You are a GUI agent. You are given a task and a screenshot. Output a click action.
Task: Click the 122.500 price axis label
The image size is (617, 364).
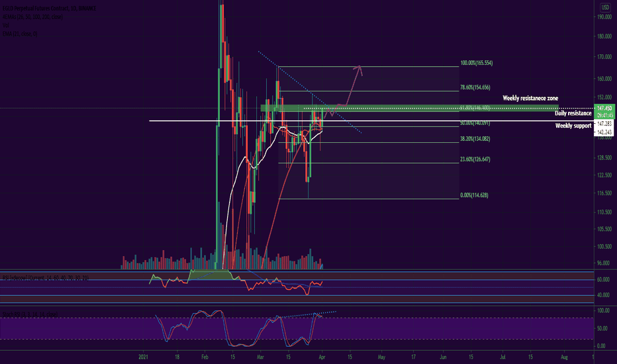(604, 175)
